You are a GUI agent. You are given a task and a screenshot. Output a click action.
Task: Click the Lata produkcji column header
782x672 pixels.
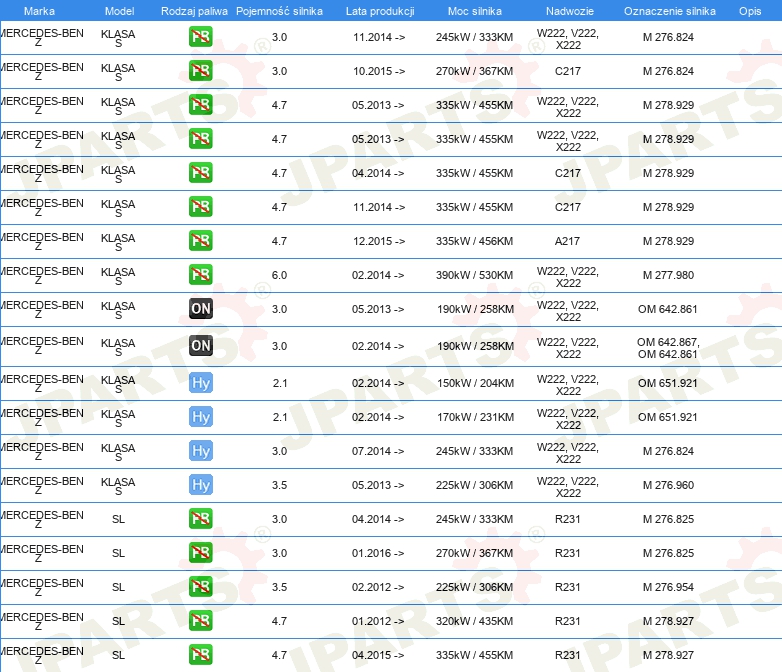(x=379, y=10)
